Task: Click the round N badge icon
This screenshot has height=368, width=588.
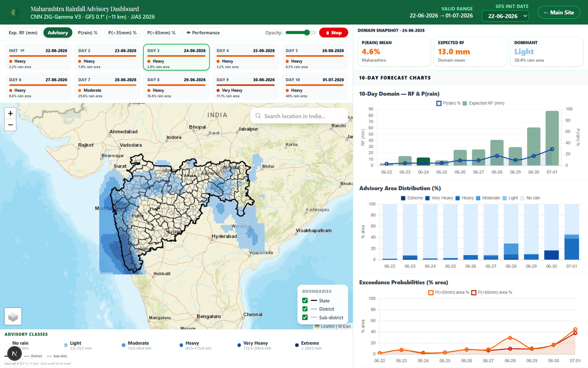Action: (x=14, y=353)
